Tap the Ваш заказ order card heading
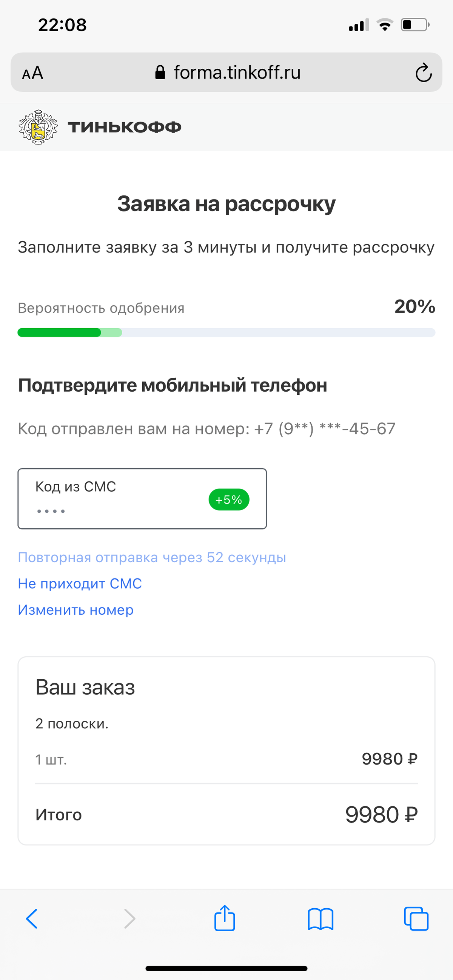 tap(85, 688)
